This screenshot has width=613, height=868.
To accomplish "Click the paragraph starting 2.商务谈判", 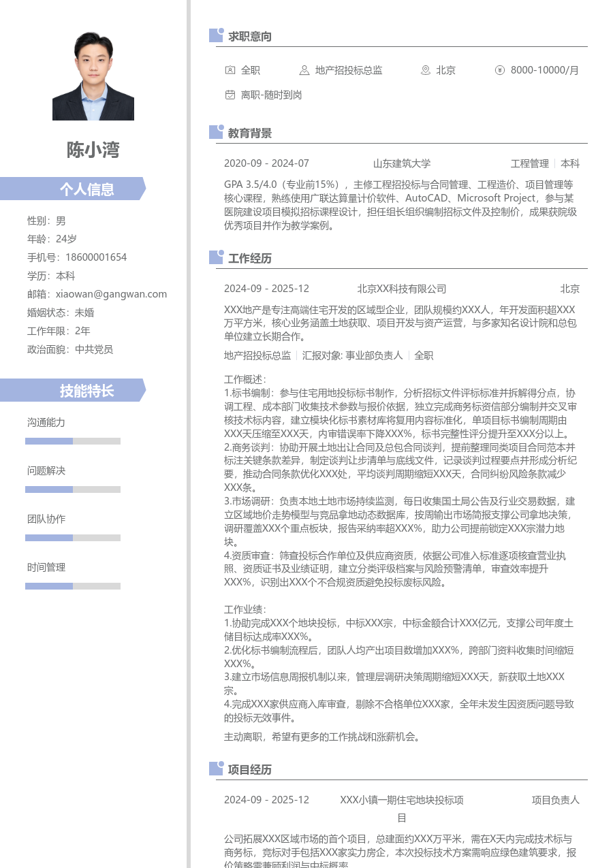I will (x=400, y=467).
